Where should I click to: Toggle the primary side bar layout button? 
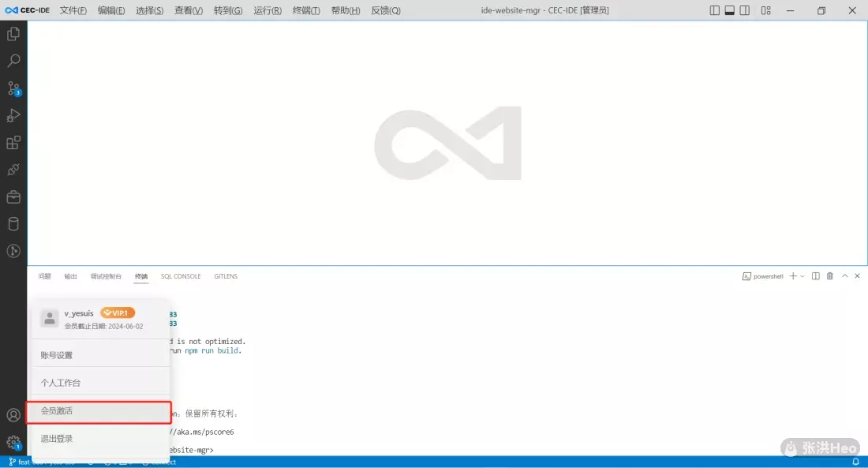tap(715, 10)
